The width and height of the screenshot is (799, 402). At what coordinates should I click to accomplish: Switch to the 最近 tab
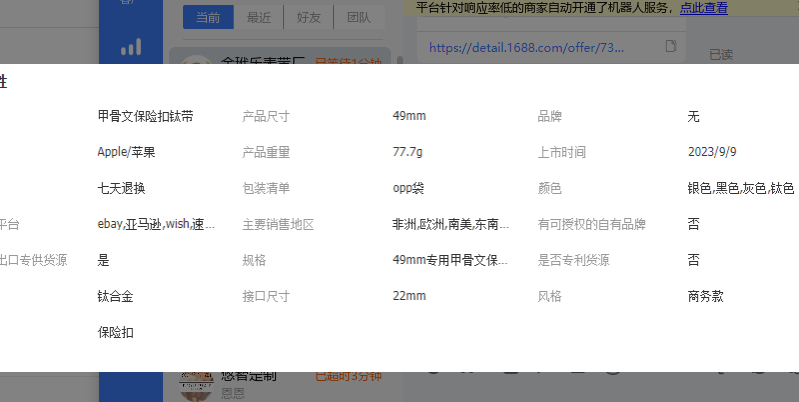pos(259,17)
